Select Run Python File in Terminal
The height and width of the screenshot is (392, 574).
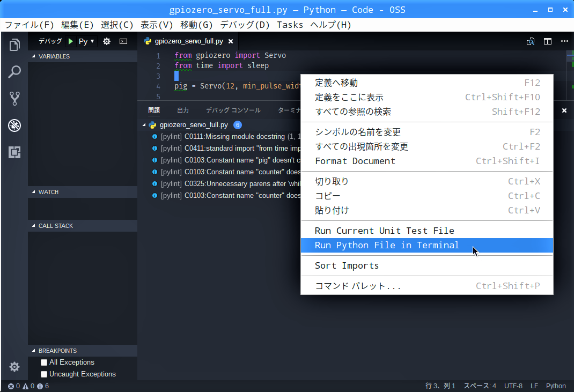(x=427, y=245)
